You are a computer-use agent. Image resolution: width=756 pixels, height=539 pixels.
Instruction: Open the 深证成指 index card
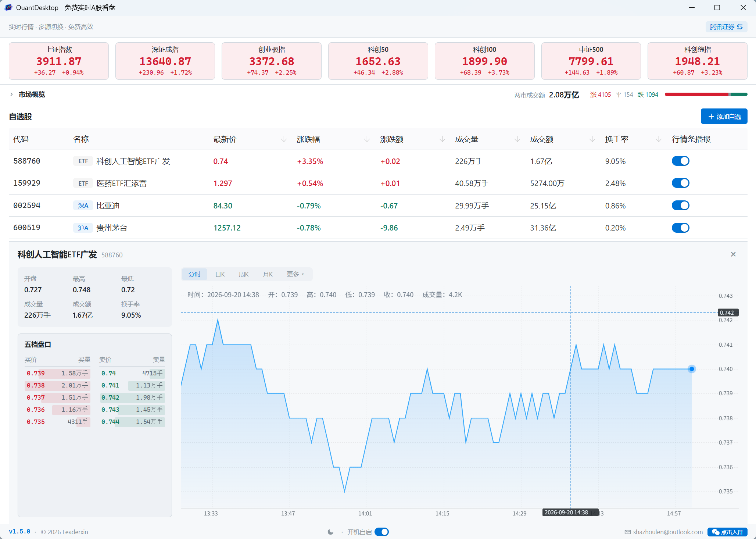point(165,61)
